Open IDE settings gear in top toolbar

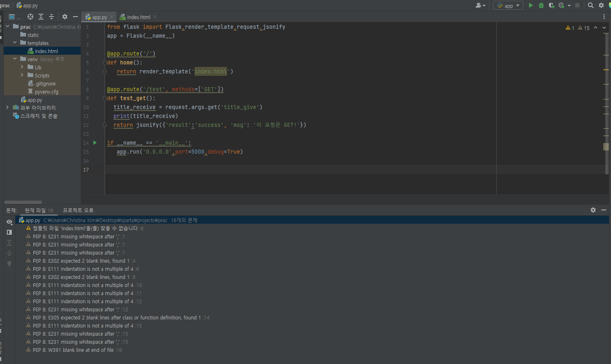tap(601, 5)
